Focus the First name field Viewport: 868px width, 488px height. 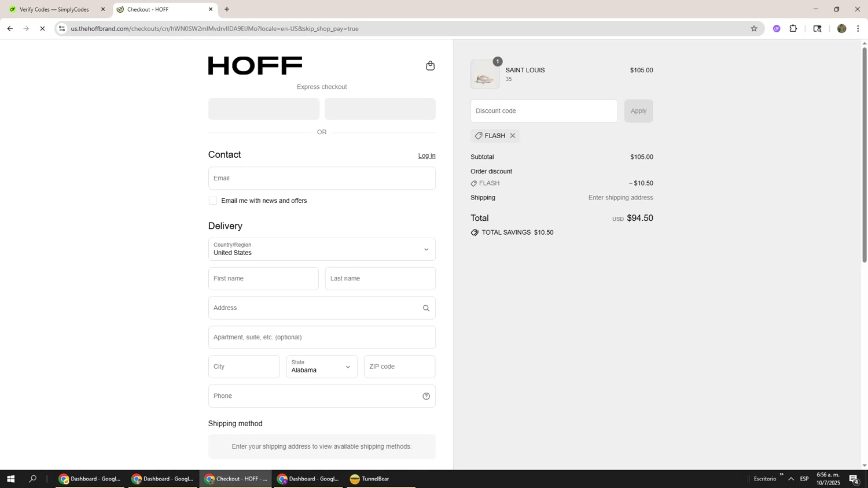[x=263, y=279]
